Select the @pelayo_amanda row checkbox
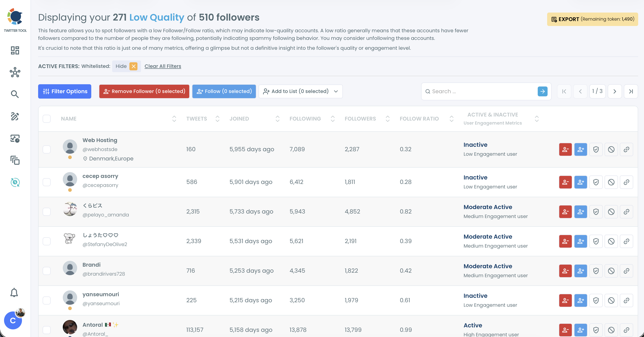 [x=46, y=212]
